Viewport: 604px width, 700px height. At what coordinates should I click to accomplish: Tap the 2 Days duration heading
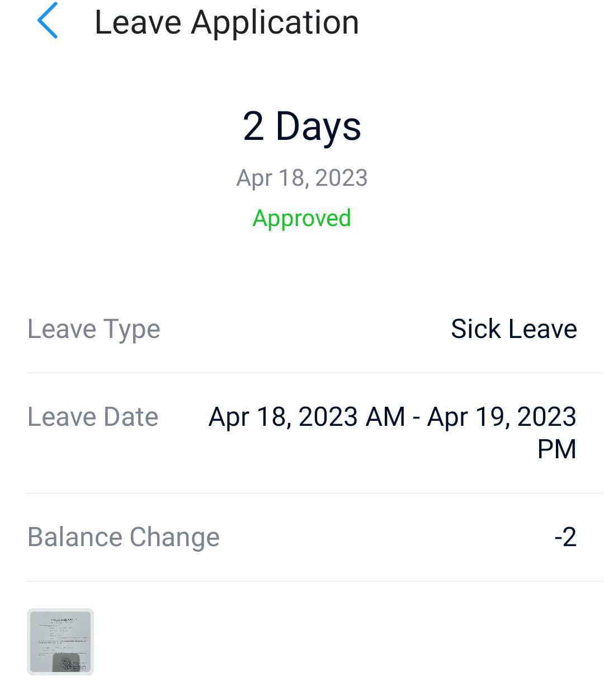(x=301, y=126)
